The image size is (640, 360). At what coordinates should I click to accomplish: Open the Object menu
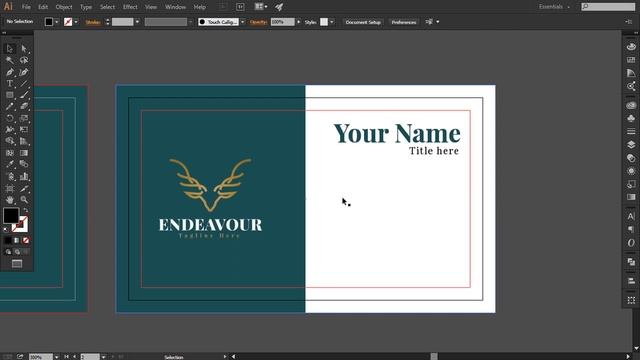click(x=64, y=7)
